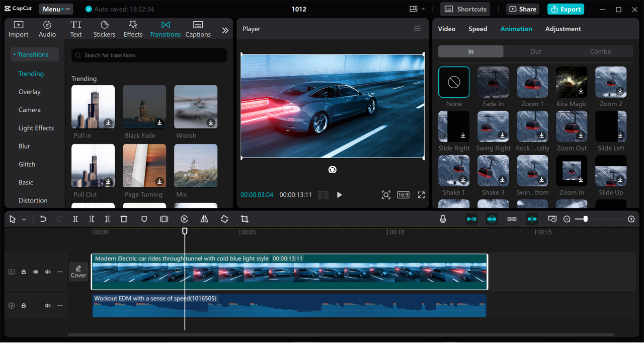Lock the video track
644x343 pixels.
24,272
